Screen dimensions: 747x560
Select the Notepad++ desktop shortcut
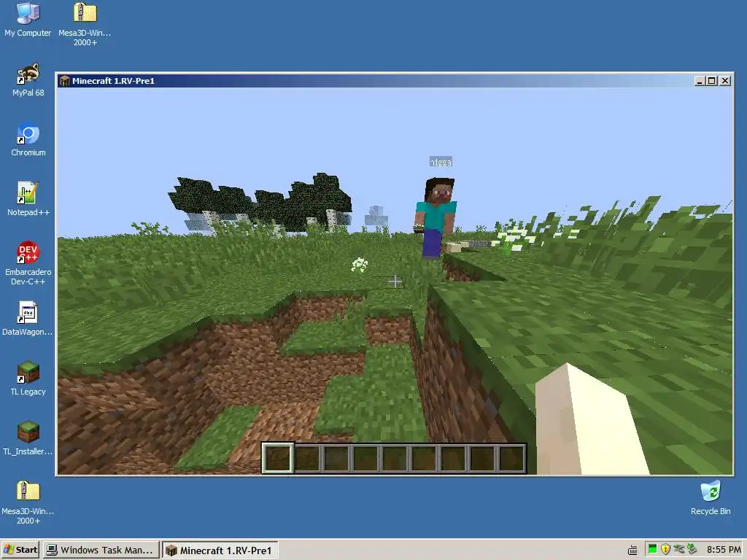click(28, 198)
